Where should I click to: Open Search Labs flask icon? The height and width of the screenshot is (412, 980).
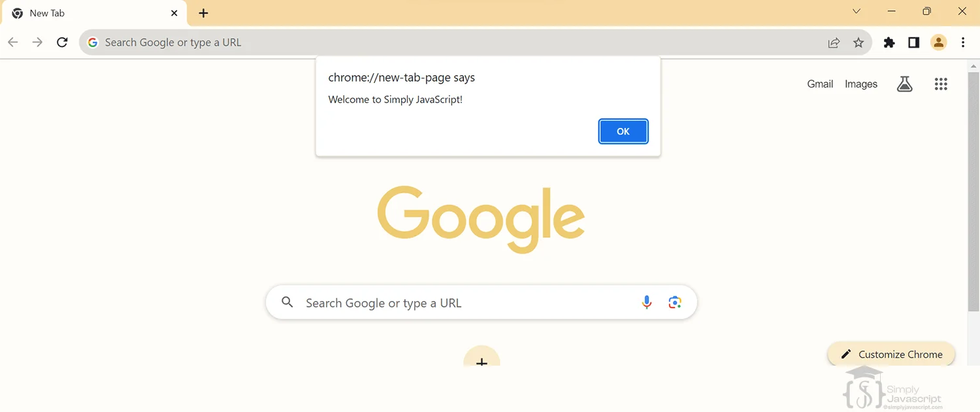(x=904, y=84)
